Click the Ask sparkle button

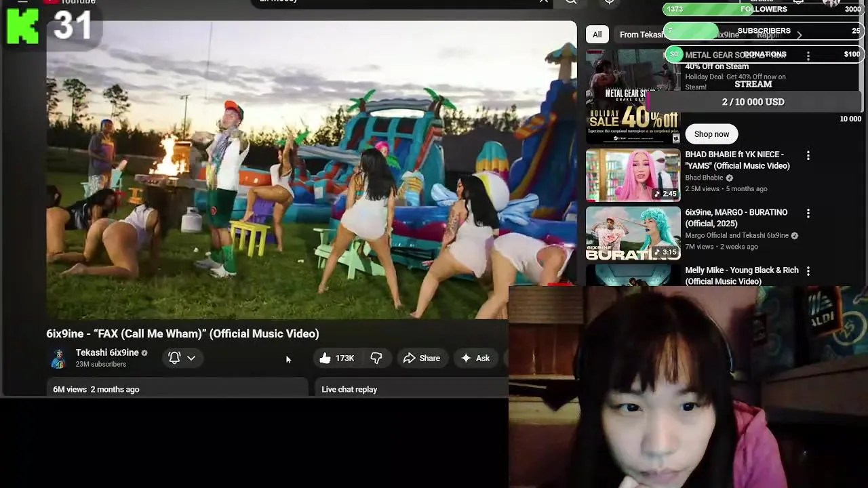[x=475, y=358]
